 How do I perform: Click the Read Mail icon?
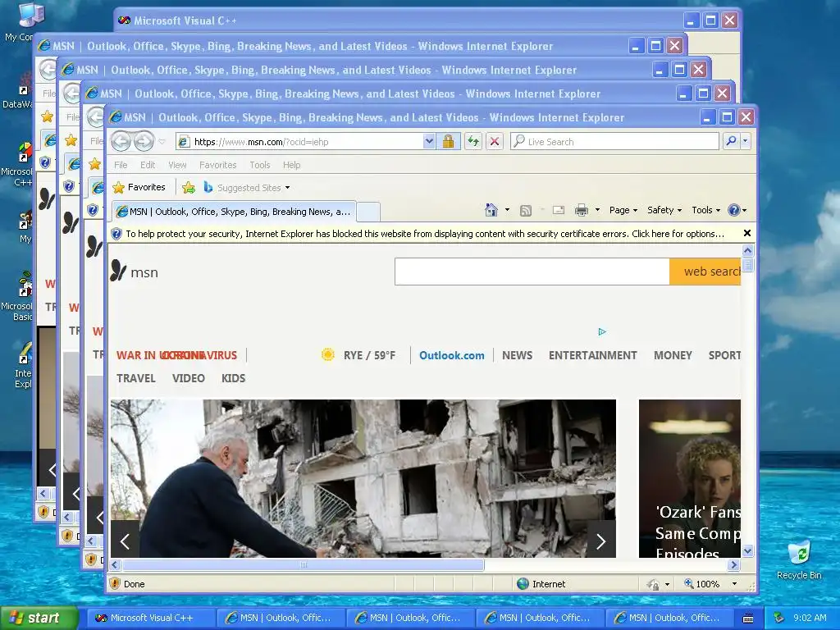pyautogui.click(x=558, y=210)
